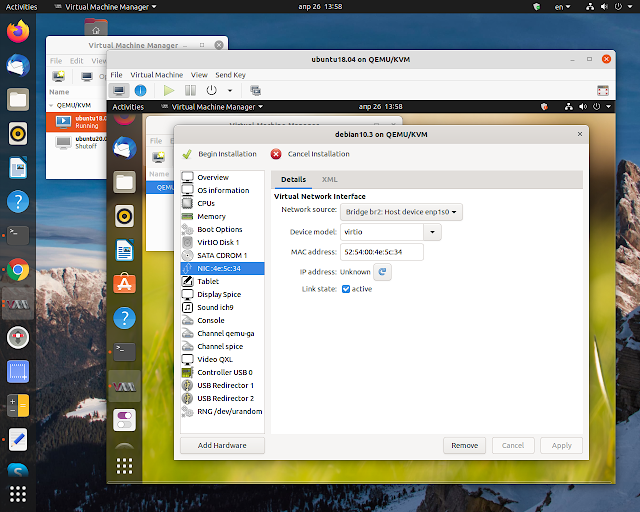Select the Console entry

(222, 321)
